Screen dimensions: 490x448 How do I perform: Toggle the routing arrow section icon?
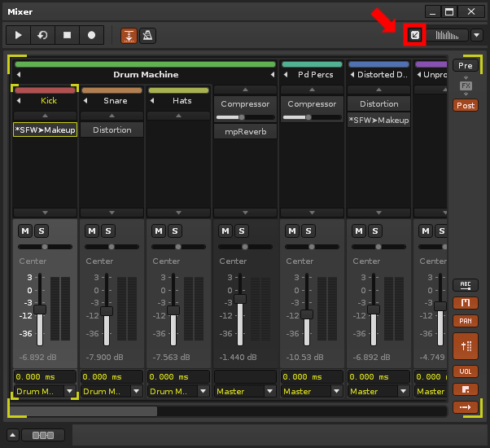(466, 407)
